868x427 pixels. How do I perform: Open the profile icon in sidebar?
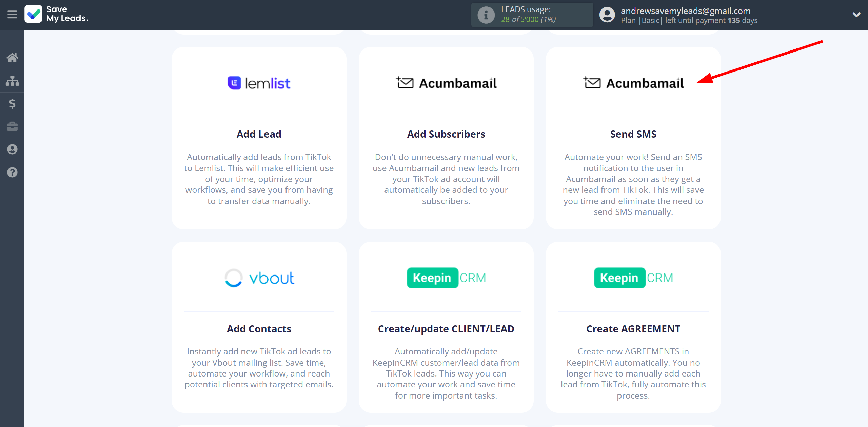(x=12, y=149)
